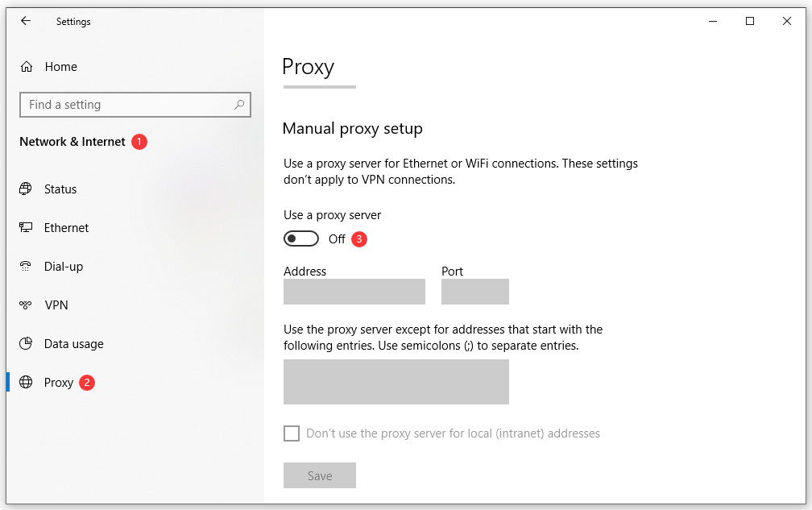The height and width of the screenshot is (510, 812).
Task: Select the VPN connection icon
Action: tap(25, 305)
